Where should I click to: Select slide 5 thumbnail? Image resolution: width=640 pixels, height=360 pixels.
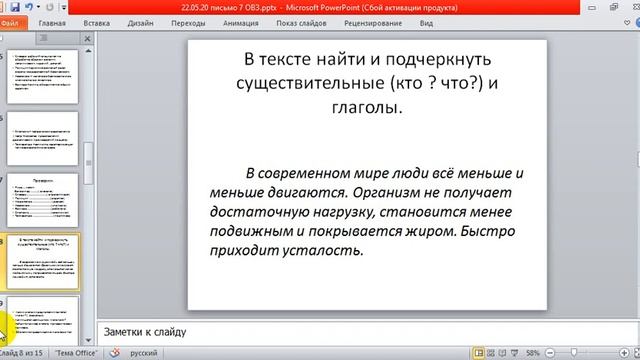tap(42, 77)
